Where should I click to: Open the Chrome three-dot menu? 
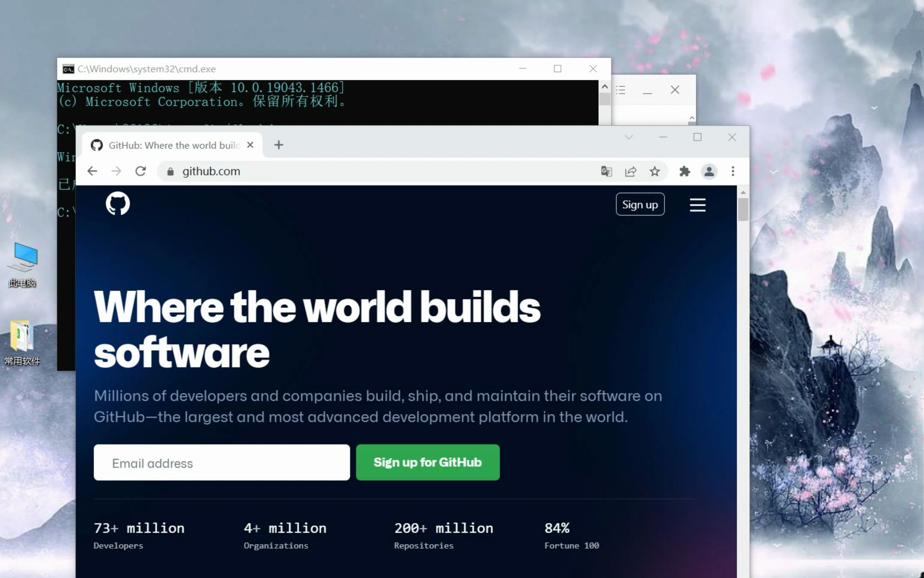(733, 171)
